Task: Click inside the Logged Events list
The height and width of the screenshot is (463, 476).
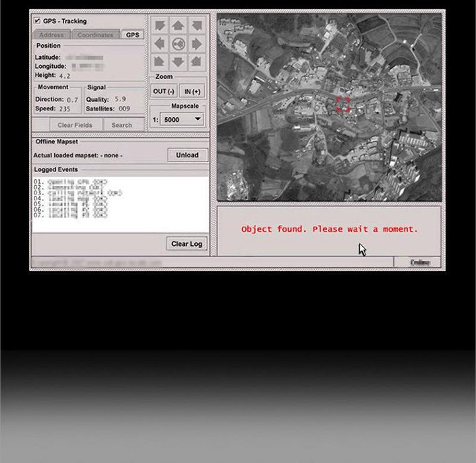Action: [119, 205]
